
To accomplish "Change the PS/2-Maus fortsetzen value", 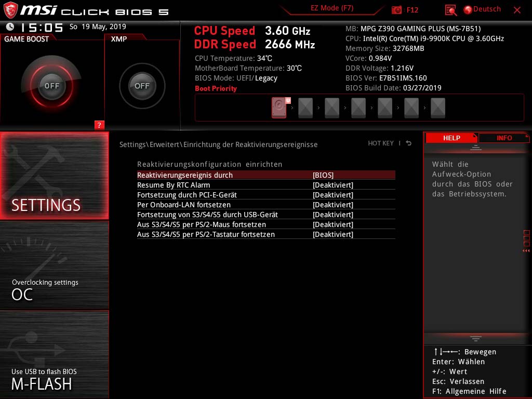I will [x=333, y=224].
